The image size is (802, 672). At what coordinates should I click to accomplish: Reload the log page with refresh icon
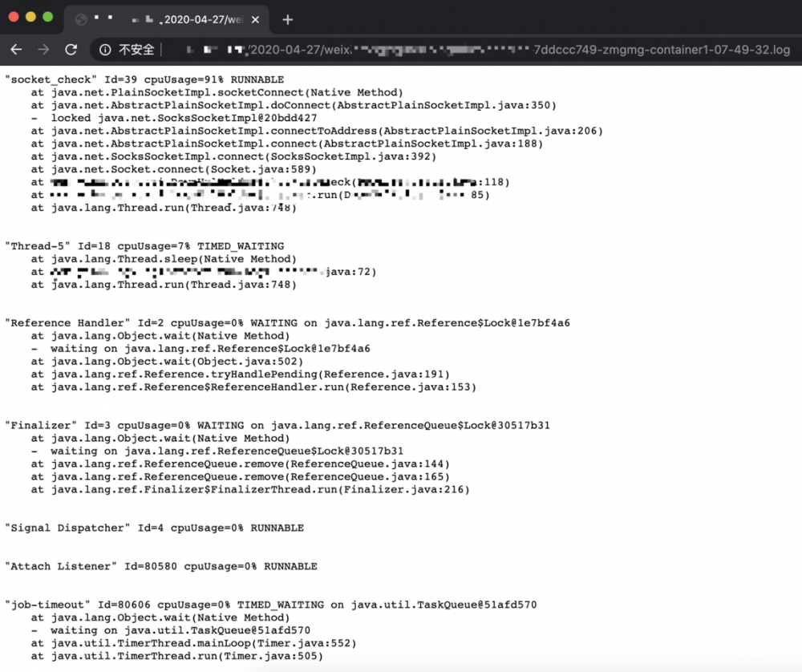(71, 49)
